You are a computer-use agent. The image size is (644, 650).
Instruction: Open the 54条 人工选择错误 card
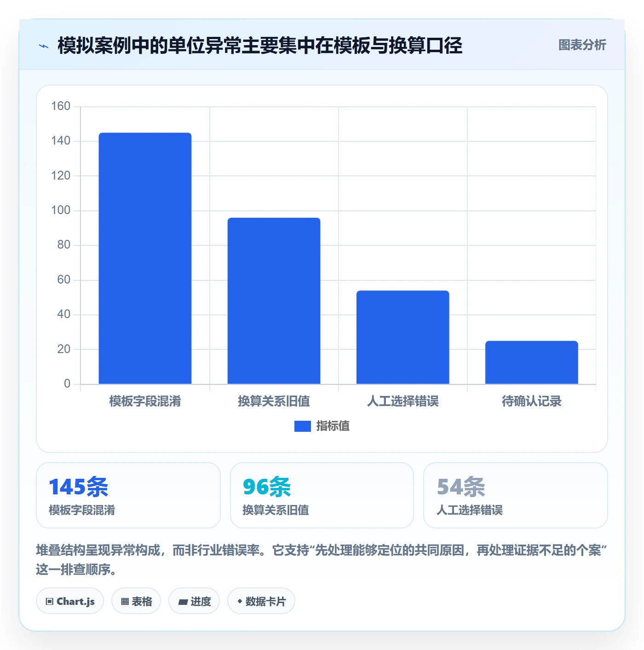[516, 495]
